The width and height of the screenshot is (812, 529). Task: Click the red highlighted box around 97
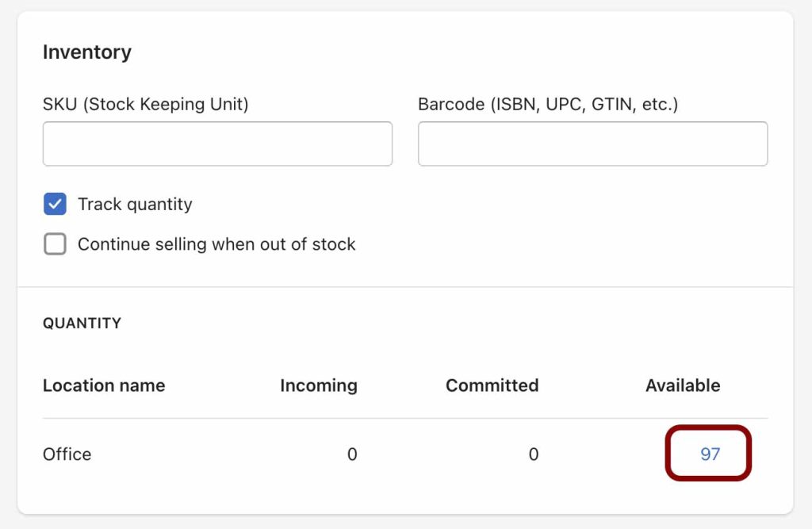point(708,453)
